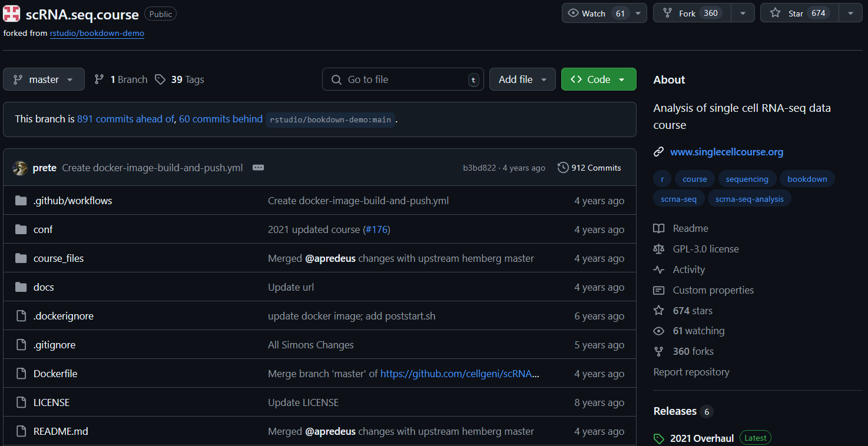The width and height of the screenshot is (868, 446).
Task: Open the master branch selector dropdown
Action: click(x=44, y=79)
